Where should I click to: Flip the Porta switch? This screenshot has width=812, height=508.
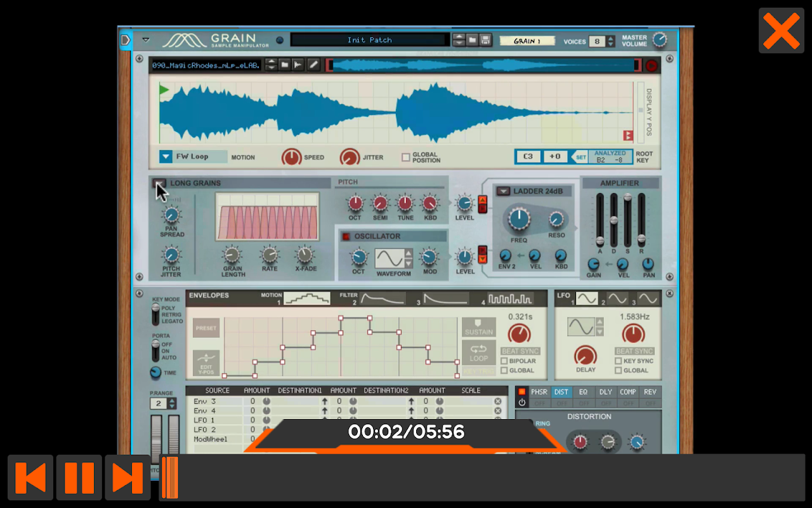(155, 351)
